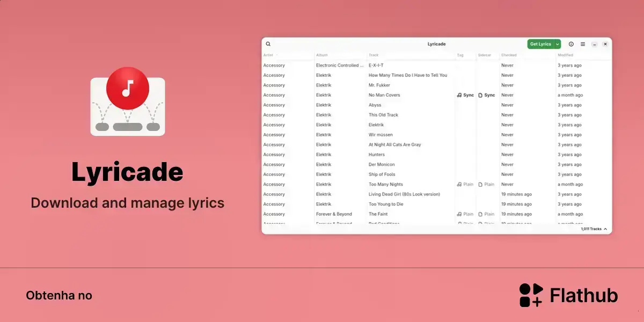The image size is (644, 322).
Task: Select the track Mr. Fukker
Action: click(x=379, y=85)
